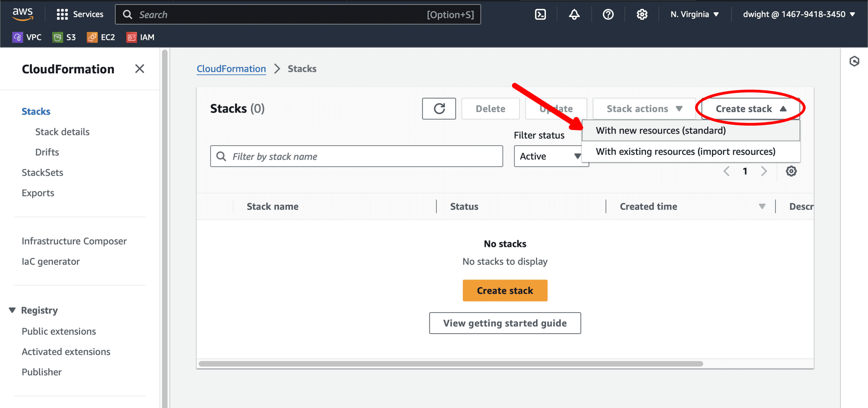
Task: Go to the next page arrow
Action: [764, 171]
